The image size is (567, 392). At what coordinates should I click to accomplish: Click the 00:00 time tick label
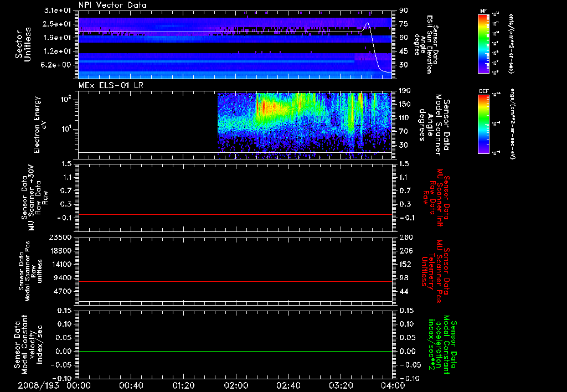click(79, 385)
